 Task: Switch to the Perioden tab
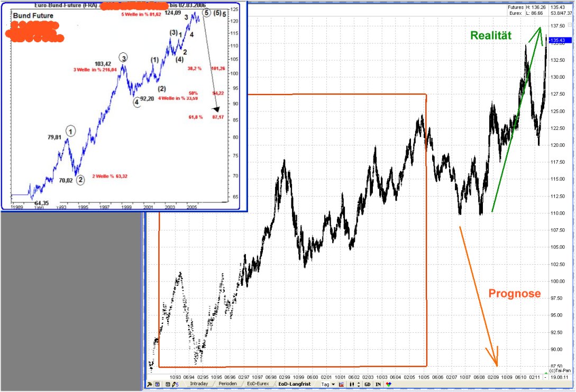click(x=226, y=384)
